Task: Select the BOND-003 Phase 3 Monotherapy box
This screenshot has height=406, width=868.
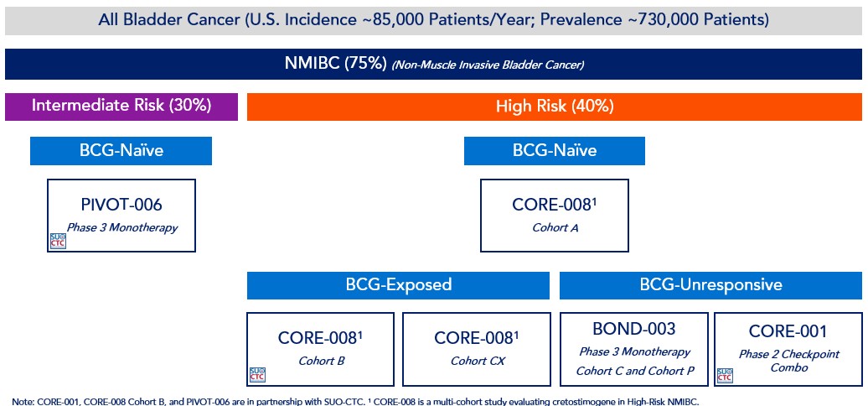Action: pos(633,349)
